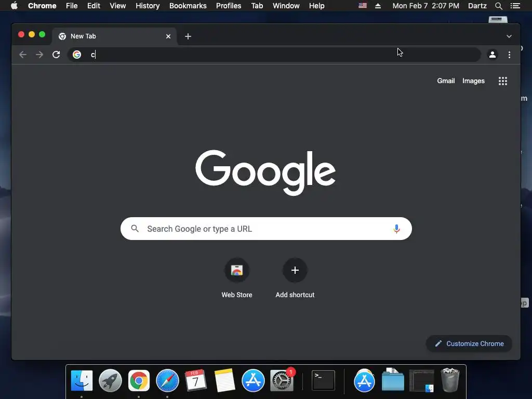Open the Tab menu

tap(257, 6)
